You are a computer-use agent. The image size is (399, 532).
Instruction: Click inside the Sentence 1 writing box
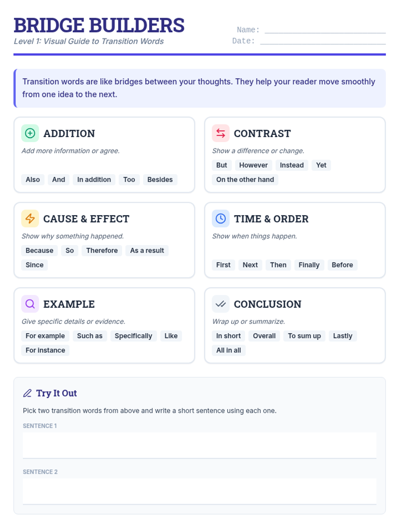[199, 445]
